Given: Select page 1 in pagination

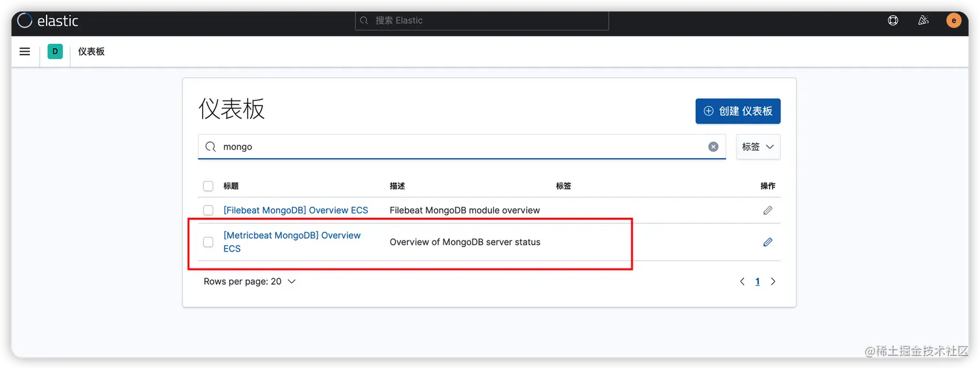Looking at the screenshot, I should pyautogui.click(x=757, y=281).
